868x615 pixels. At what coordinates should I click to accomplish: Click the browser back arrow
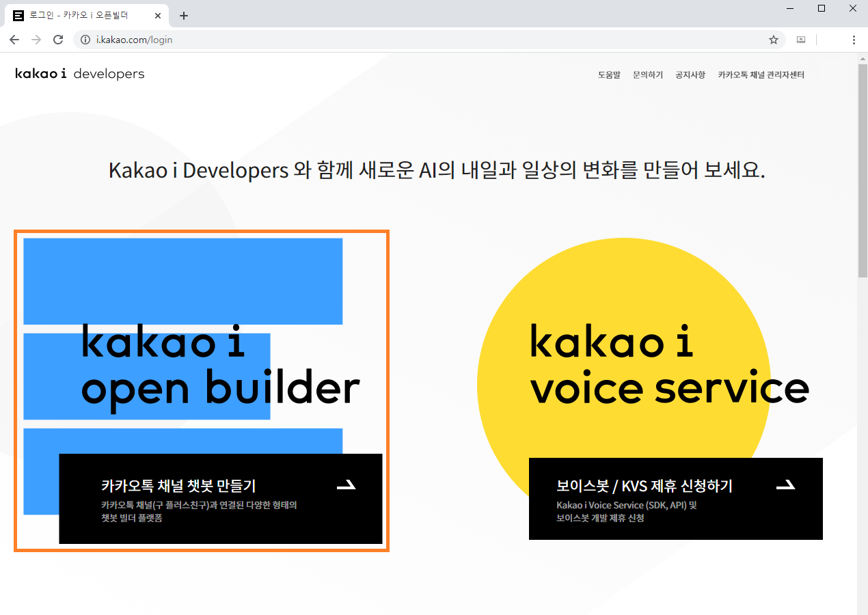[x=14, y=40]
